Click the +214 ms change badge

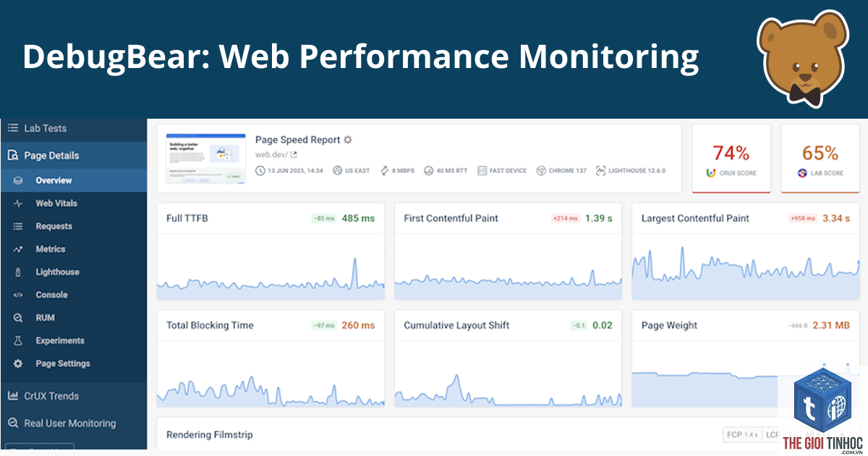click(564, 219)
